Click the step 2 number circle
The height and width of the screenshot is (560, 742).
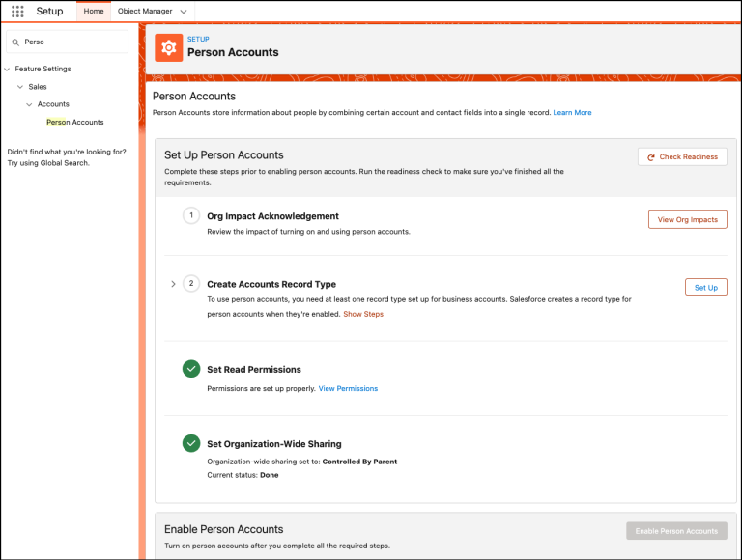[x=191, y=283]
